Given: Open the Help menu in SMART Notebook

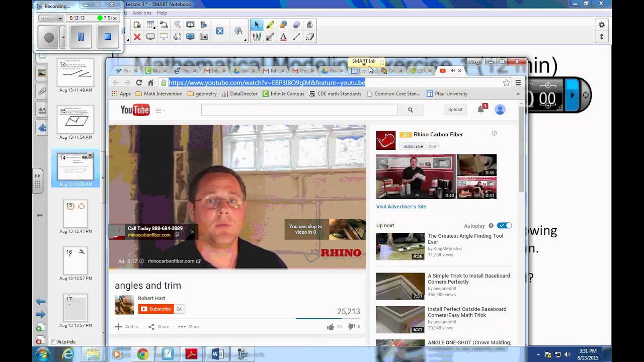Looking at the screenshot, I should point(162,13).
